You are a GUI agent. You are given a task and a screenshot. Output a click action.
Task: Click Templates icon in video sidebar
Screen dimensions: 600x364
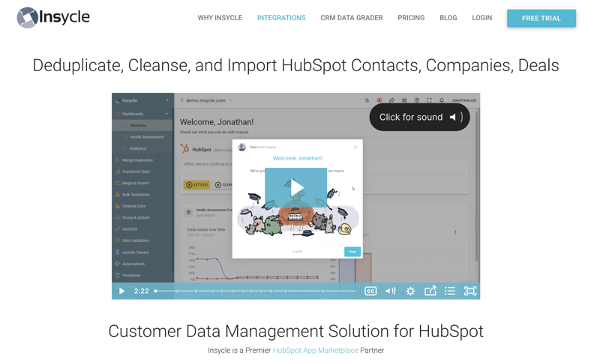[118, 275]
